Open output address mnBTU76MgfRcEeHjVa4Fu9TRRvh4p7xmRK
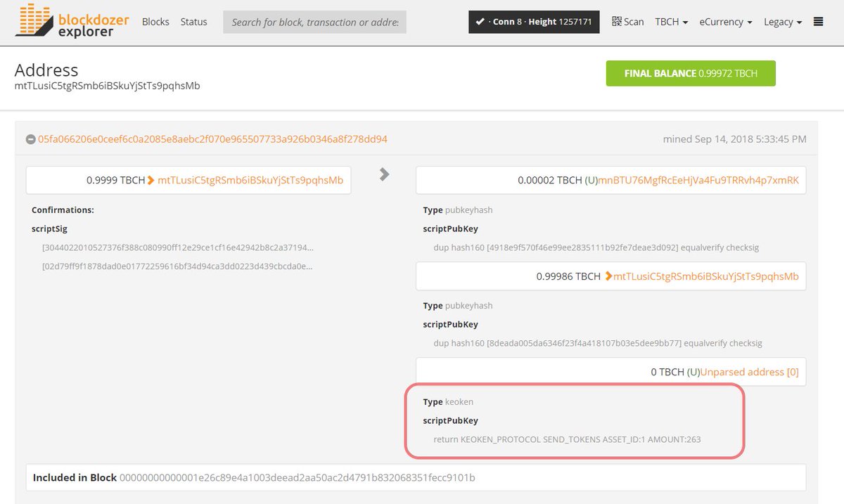 (698, 180)
